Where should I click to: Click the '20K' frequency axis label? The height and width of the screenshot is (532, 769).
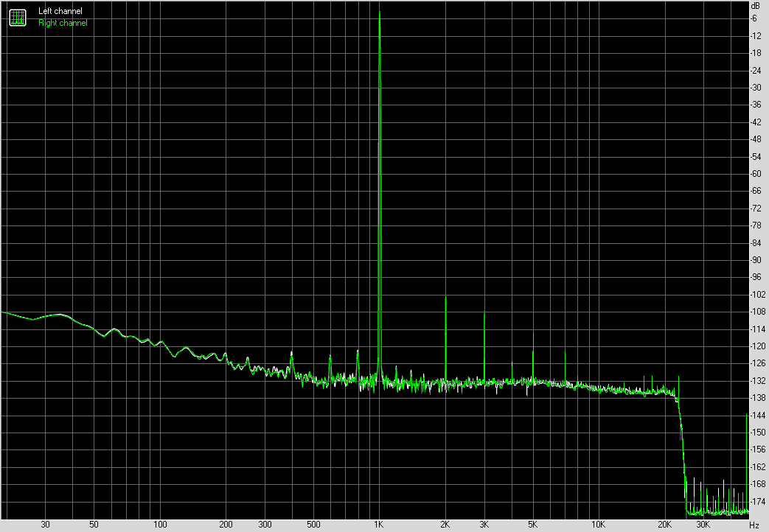pos(664,525)
